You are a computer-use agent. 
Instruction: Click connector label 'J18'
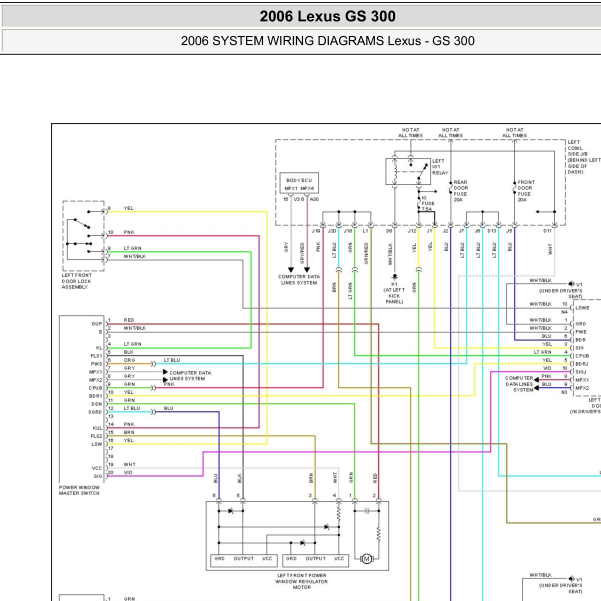point(348,231)
